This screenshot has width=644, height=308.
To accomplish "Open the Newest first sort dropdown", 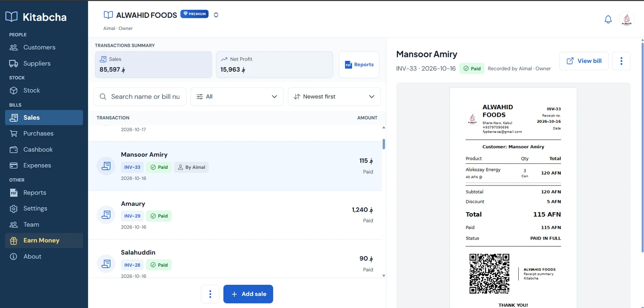I will click(x=335, y=97).
